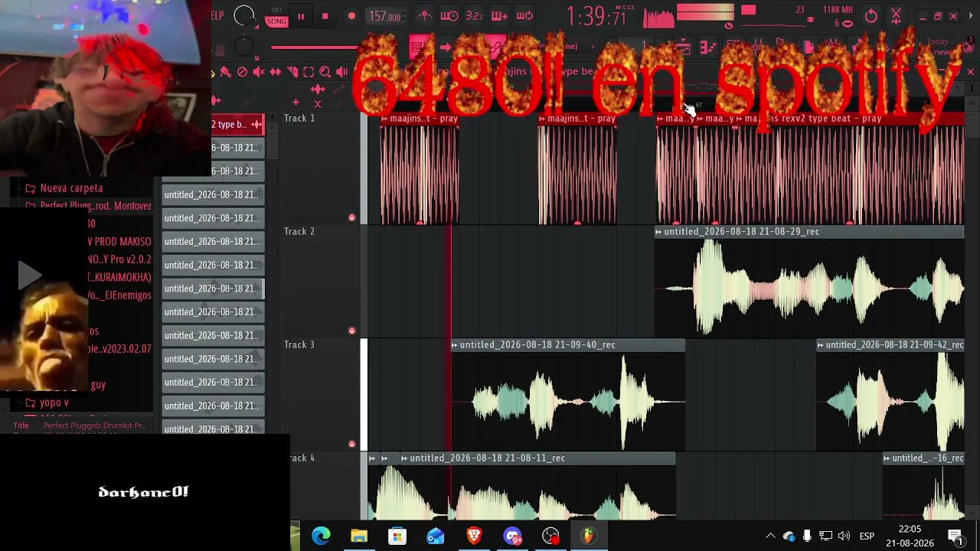980x551 pixels.
Task: Click the song position slider
Action: 314,47
